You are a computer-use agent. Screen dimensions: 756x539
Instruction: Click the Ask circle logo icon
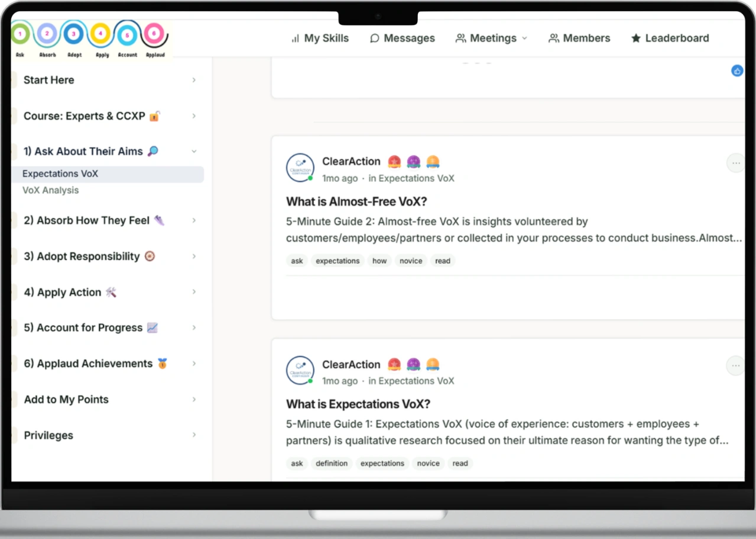pyautogui.click(x=20, y=34)
